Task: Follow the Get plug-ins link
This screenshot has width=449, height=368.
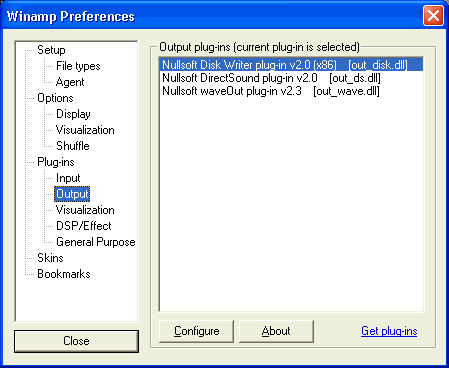Action: 389,331
